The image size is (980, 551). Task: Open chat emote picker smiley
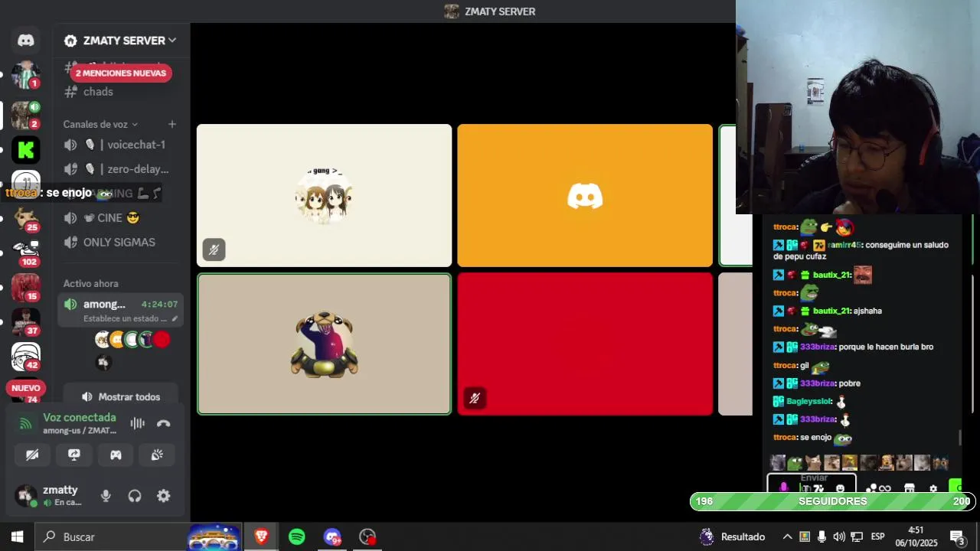coord(840,488)
